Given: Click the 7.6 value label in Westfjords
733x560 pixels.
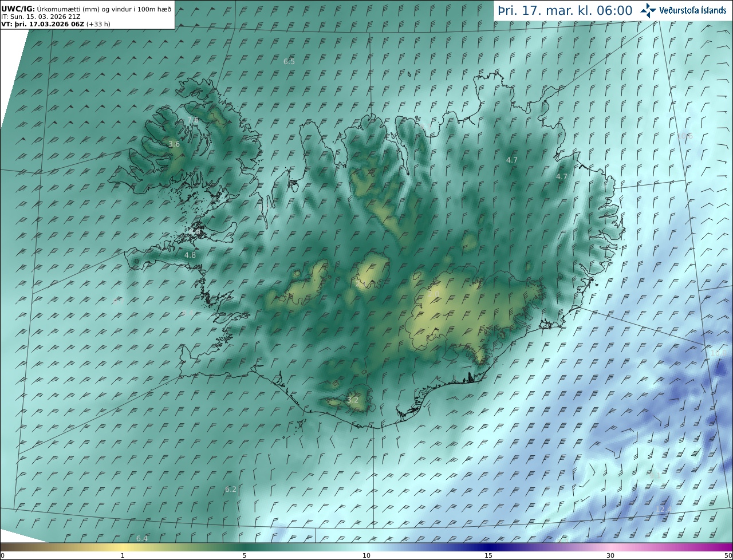Looking at the screenshot, I should (x=192, y=120).
